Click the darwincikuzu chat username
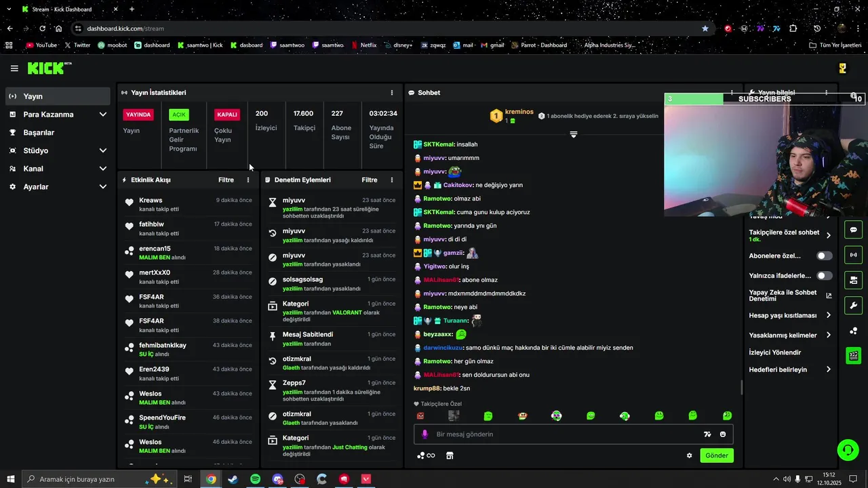 [x=443, y=348]
